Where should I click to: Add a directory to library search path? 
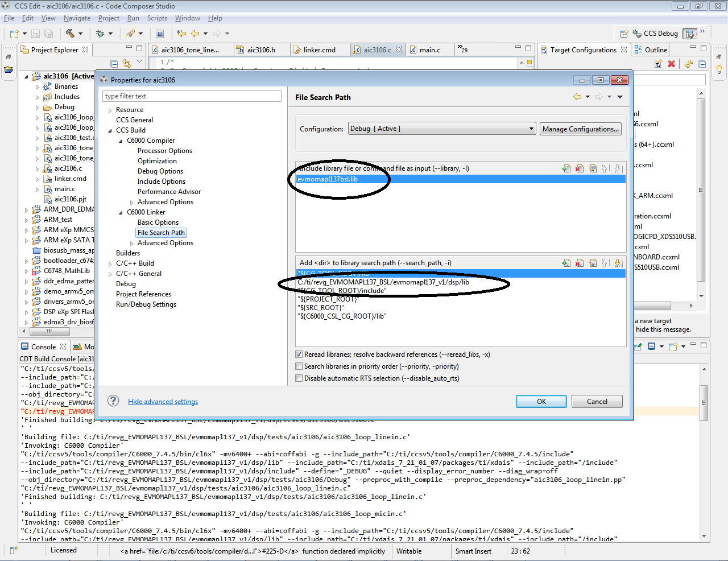pyautogui.click(x=566, y=263)
